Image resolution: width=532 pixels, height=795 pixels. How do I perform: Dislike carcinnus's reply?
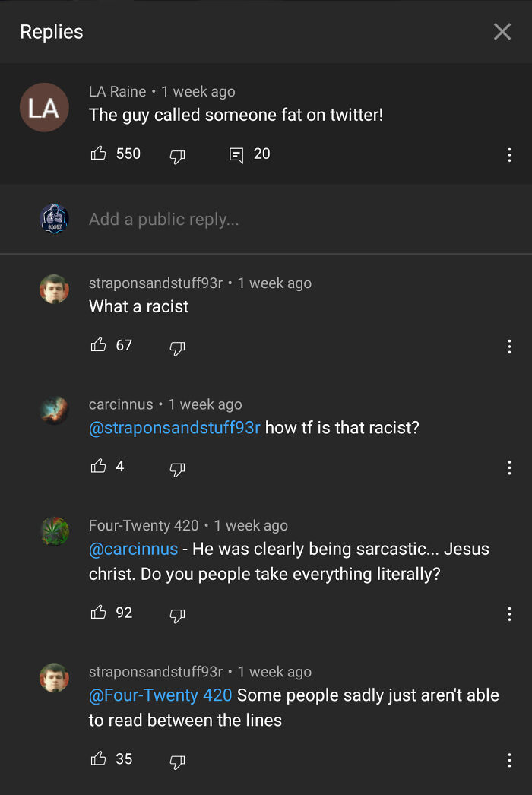pyautogui.click(x=177, y=470)
